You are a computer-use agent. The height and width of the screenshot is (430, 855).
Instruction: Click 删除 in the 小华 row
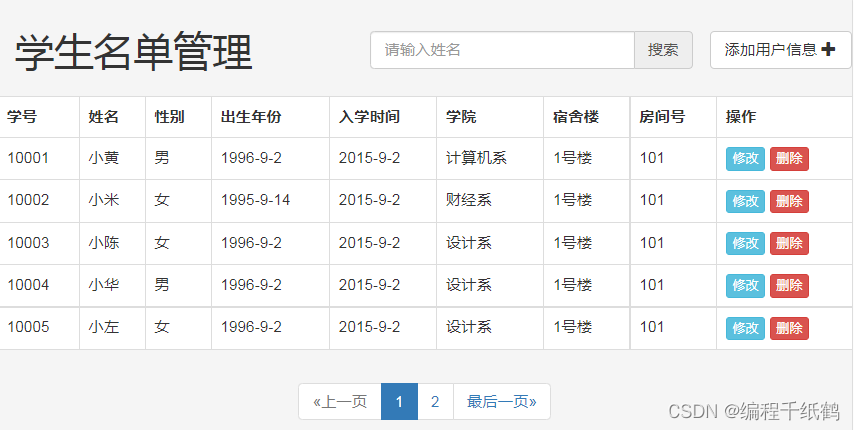789,286
